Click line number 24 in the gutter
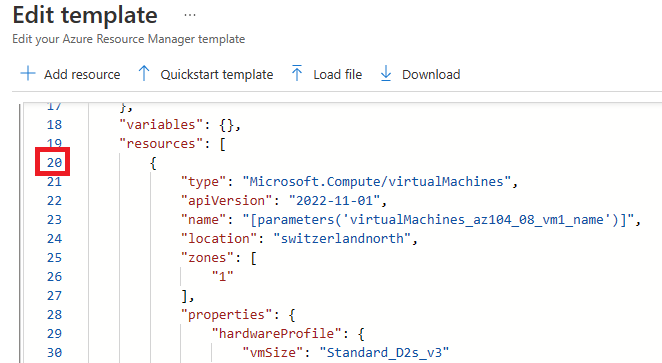The width and height of the screenshot is (662, 363). tap(54, 238)
